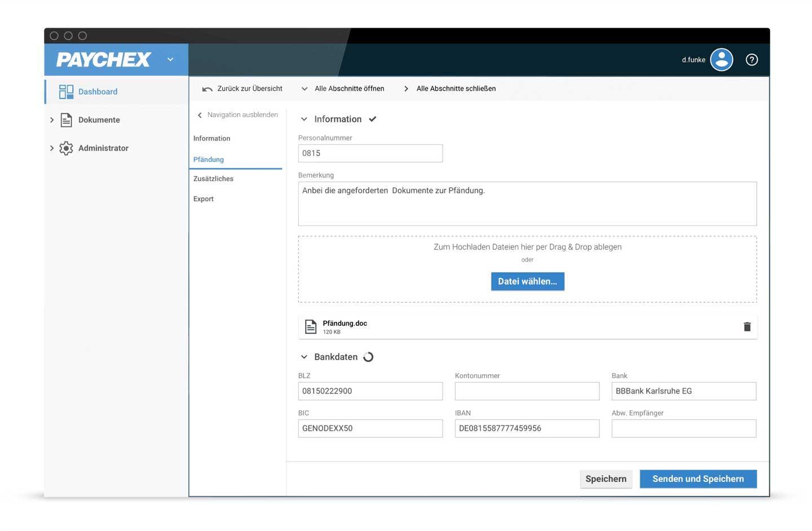Click the Dashboard grid icon
The height and width of the screenshot is (531, 812).
66,91
